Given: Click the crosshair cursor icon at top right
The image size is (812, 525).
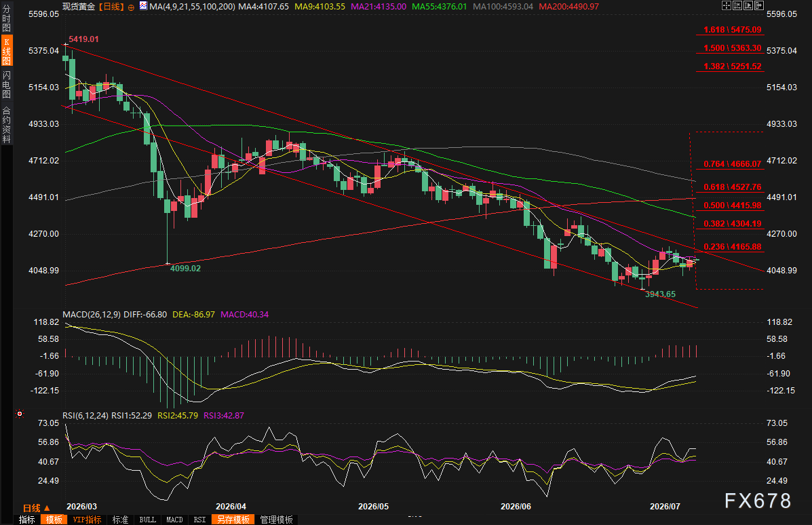Looking at the screenshot, I should point(727,5).
